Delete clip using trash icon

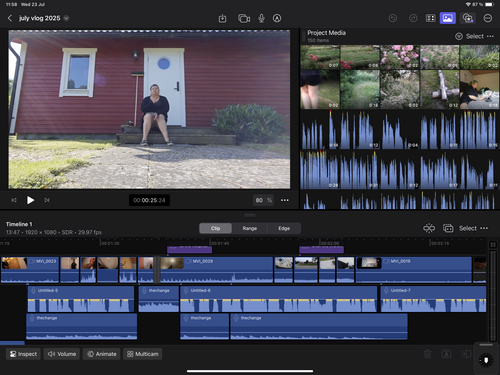tap(427, 354)
